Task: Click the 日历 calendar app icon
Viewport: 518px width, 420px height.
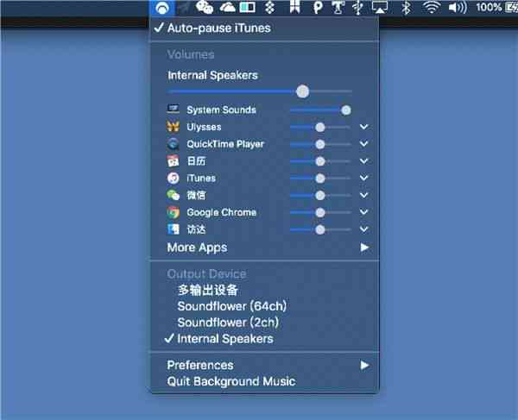Action: [x=174, y=161]
